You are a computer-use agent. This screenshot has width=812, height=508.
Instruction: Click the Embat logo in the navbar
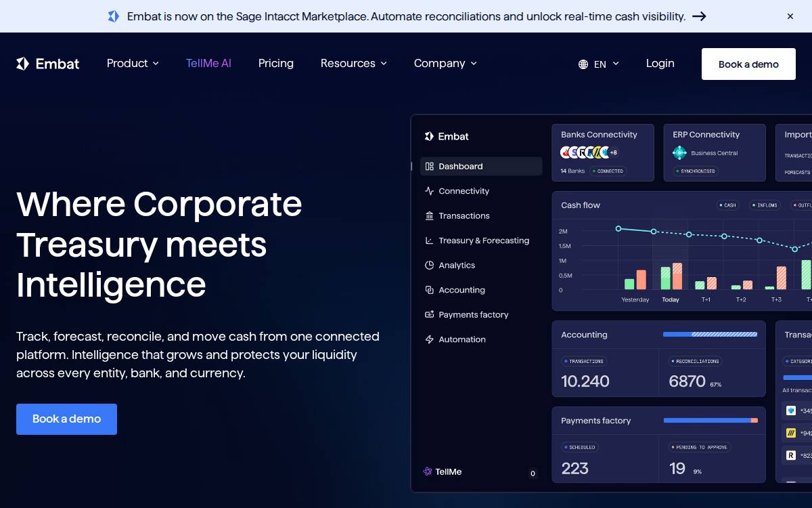48,64
